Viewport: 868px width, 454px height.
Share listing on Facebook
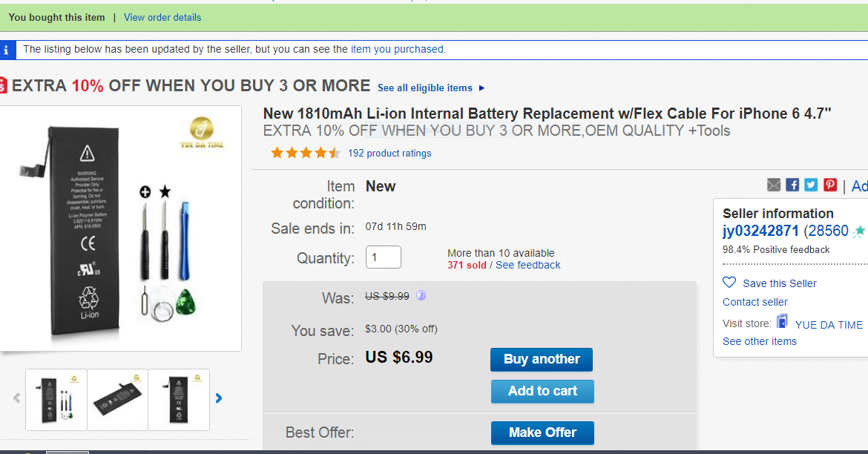tap(792, 185)
